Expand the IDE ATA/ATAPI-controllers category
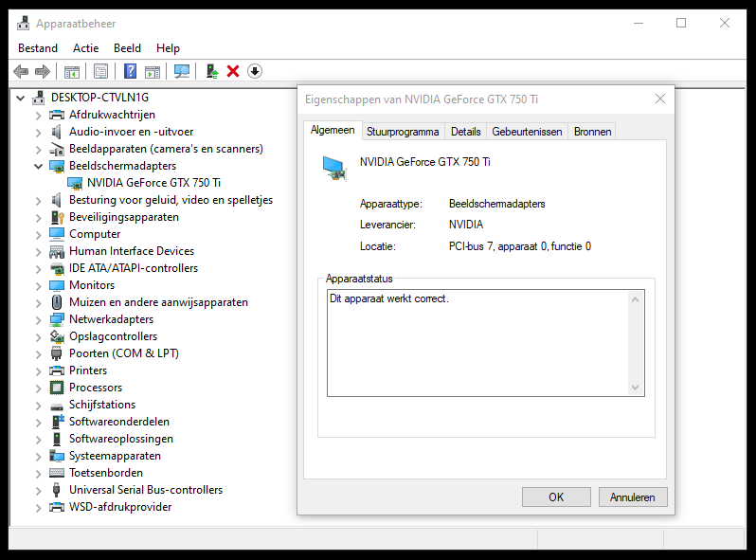The image size is (756, 560). coord(39,269)
